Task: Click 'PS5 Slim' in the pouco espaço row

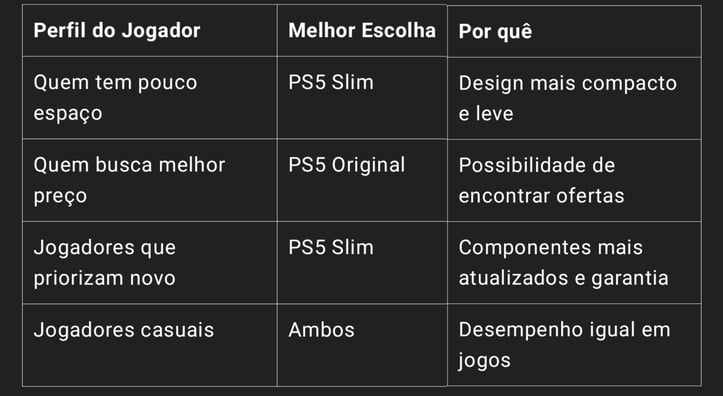Action: pyautogui.click(x=362, y=97)
